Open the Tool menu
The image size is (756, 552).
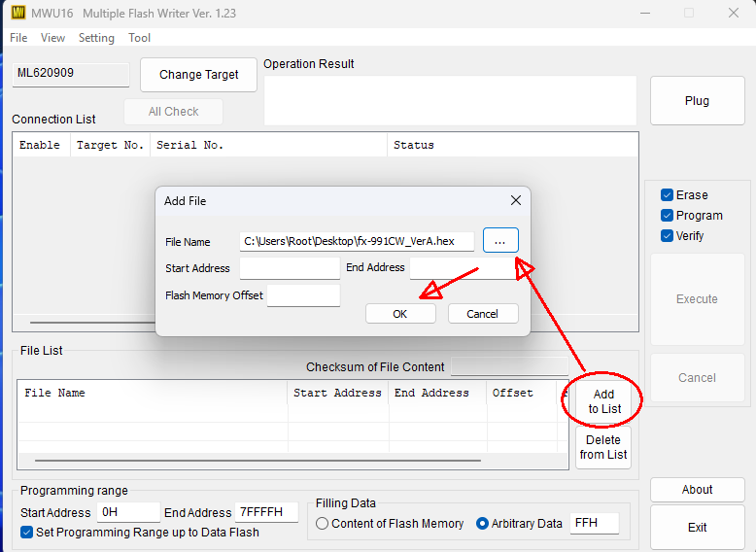(x=140, y=38)
